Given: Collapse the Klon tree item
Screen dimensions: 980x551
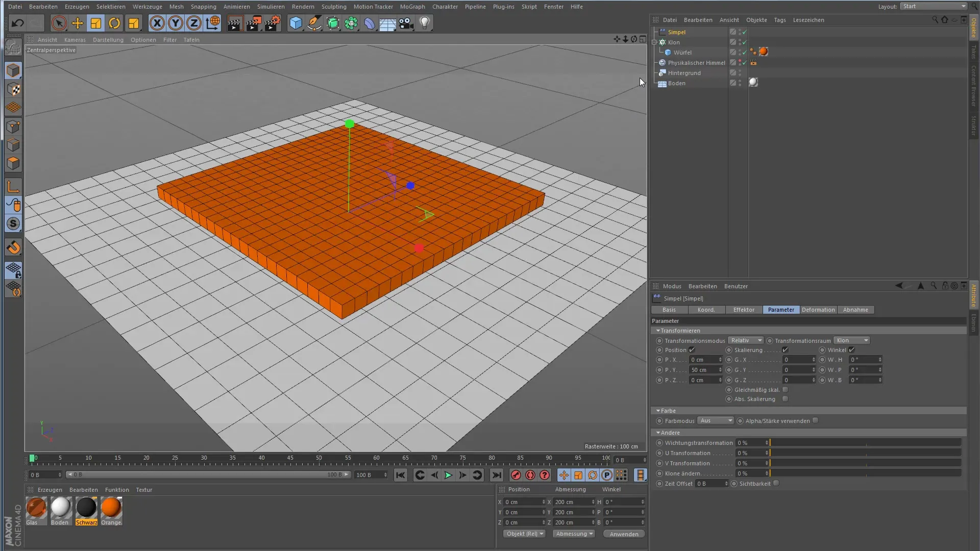Looking at the screenshot, I should (x=654, y=42).
